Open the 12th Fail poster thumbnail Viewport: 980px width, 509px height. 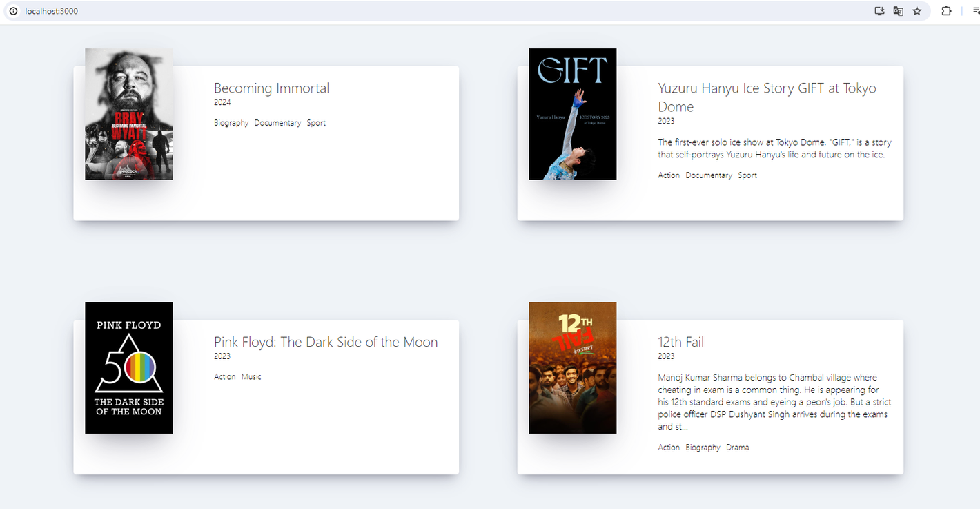[x=573, y=368]
